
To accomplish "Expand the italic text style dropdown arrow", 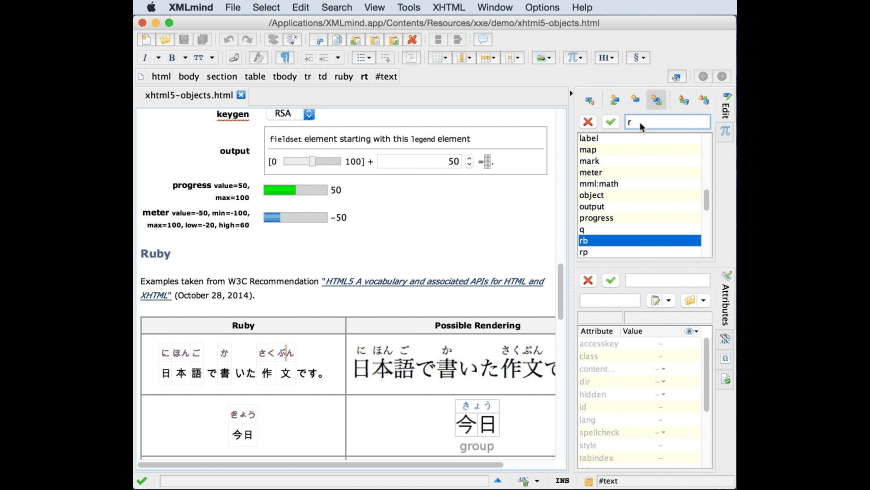I will coord(158,58).
